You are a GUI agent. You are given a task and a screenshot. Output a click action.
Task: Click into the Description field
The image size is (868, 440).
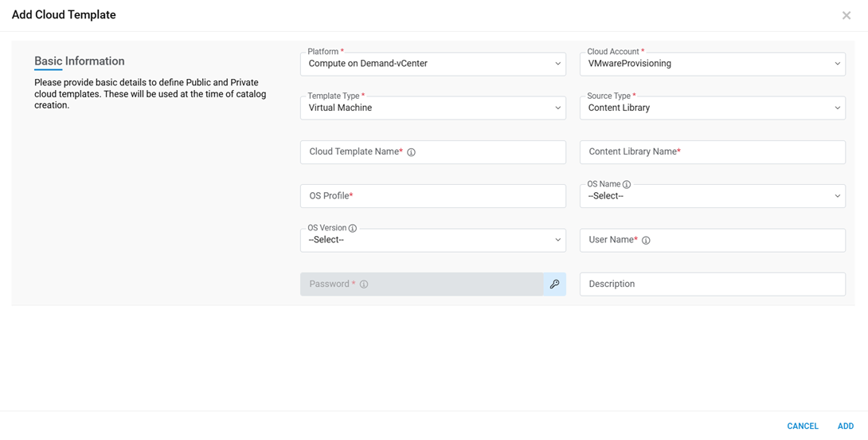pos(713,285)
